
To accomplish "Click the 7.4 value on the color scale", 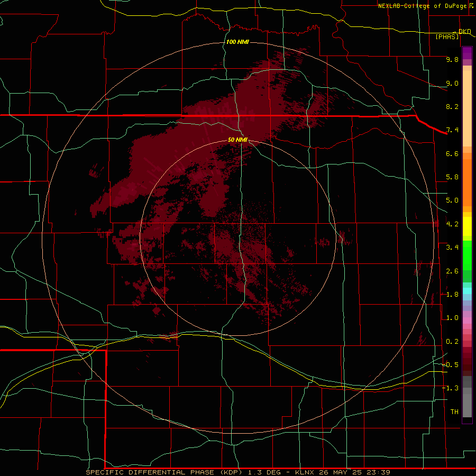I will (x=452, y=130).
